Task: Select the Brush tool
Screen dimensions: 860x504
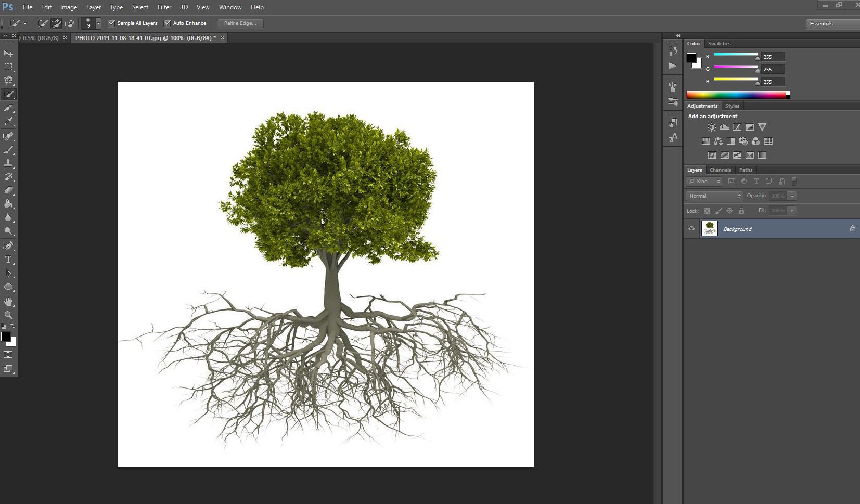Action: tap(8, 150)
